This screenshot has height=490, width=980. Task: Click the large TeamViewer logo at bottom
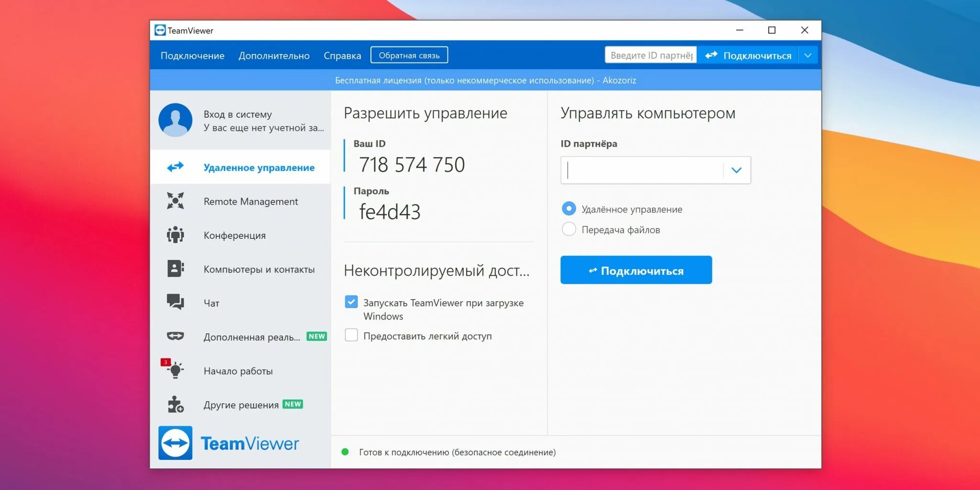[x=229, y=443]
